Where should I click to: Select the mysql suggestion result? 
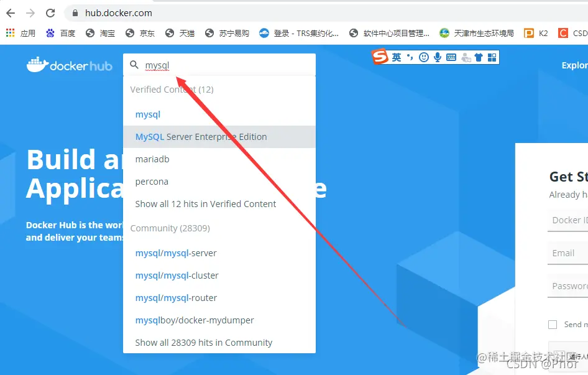tap(147, 114)
